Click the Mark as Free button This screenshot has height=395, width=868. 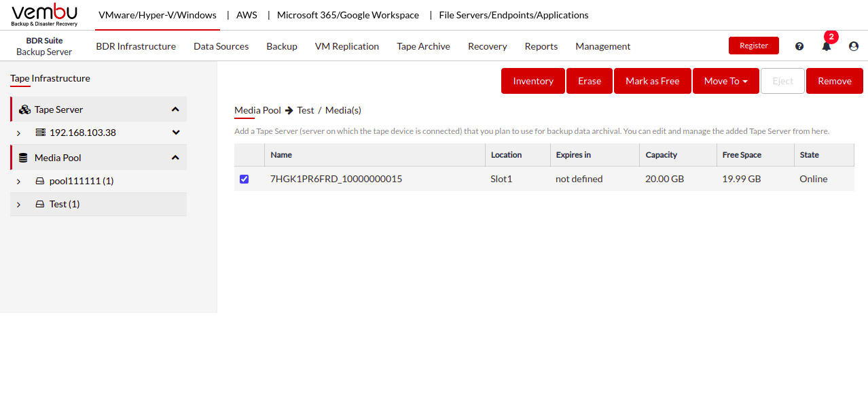(653, 81)
